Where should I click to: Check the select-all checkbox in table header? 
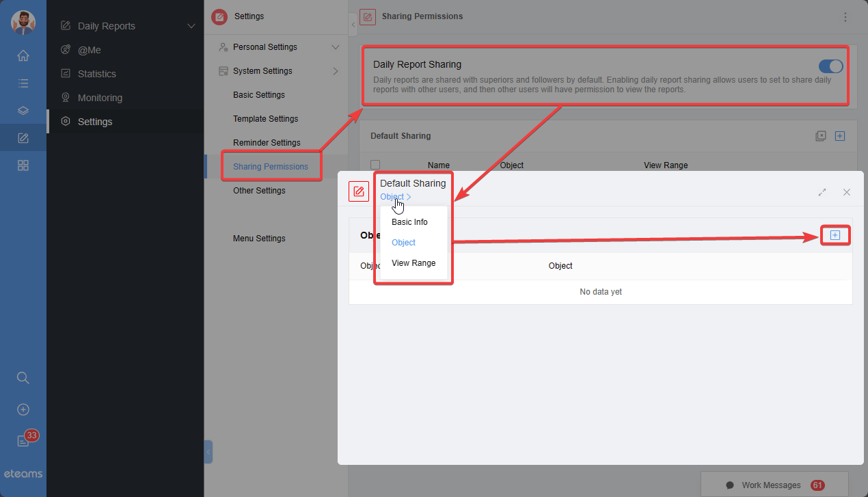click(375, 165)
